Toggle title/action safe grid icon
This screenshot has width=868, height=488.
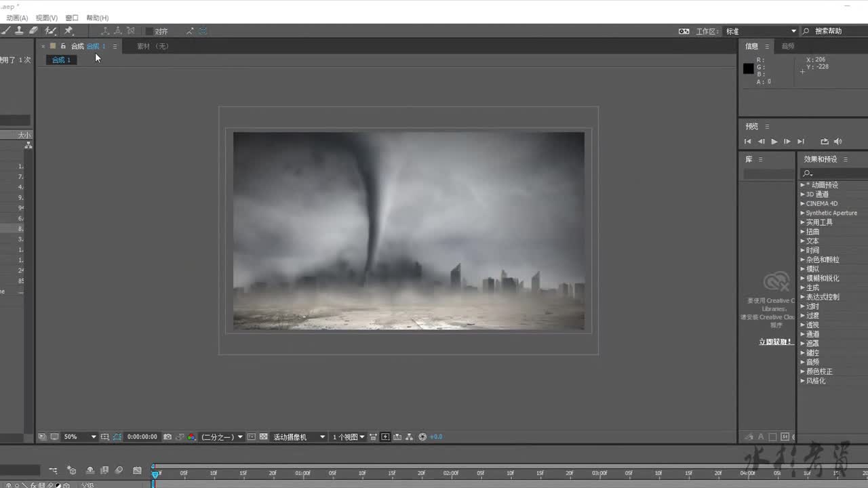coord(105,437)
